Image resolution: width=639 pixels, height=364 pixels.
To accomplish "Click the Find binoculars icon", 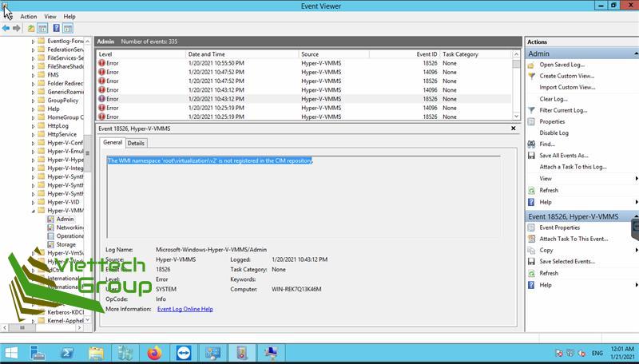I will [x=531, y=144].
